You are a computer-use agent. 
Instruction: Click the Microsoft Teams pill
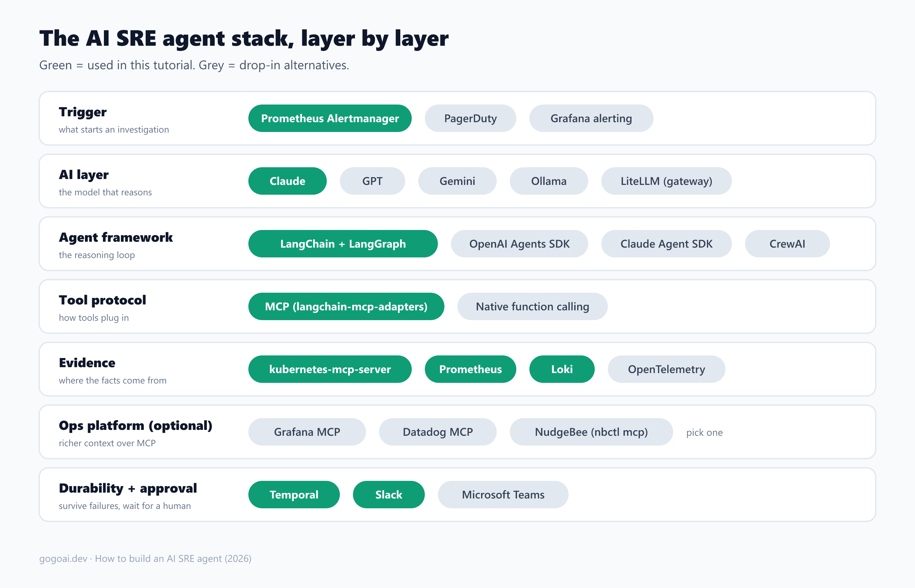click(x=503, y=495)
